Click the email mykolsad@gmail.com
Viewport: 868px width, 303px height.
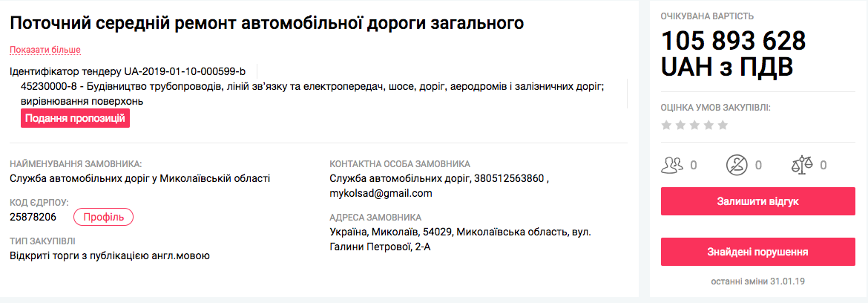[381, 193]
